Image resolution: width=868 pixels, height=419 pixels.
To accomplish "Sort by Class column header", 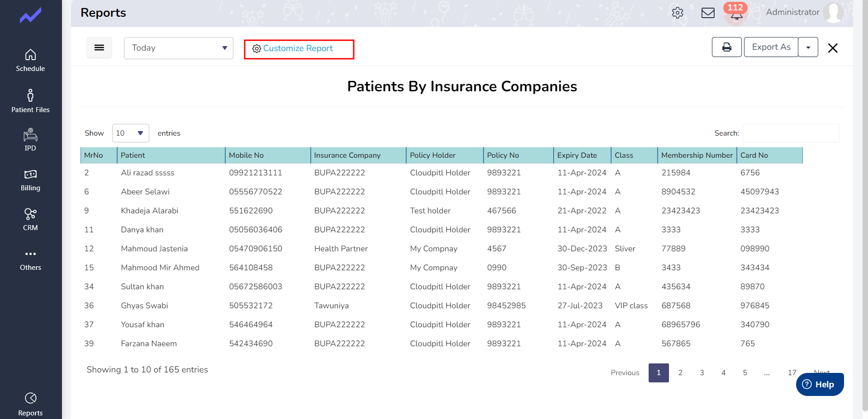I will [634, 155].
